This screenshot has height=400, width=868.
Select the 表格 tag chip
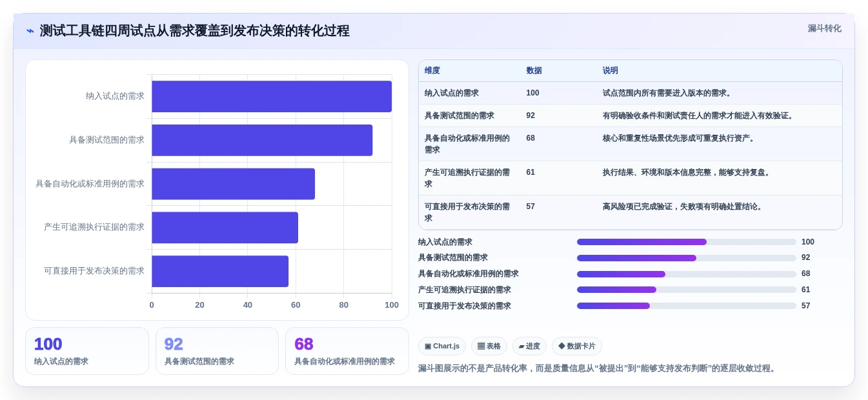489,346
